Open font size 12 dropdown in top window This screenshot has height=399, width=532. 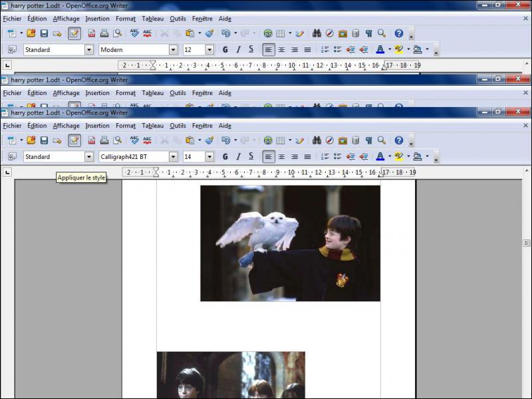pyautogui.click(x=209, y=50)
